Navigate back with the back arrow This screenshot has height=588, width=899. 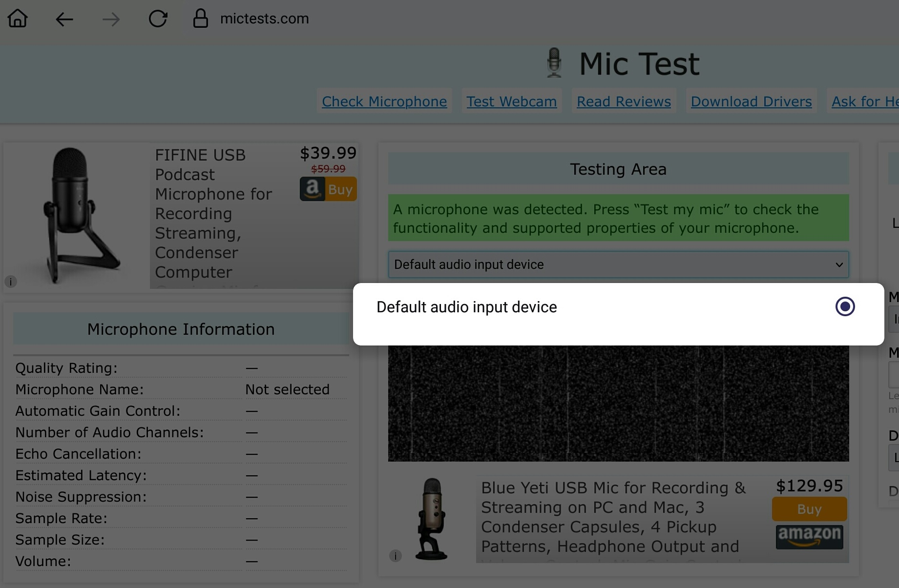[x=64, y=19]
